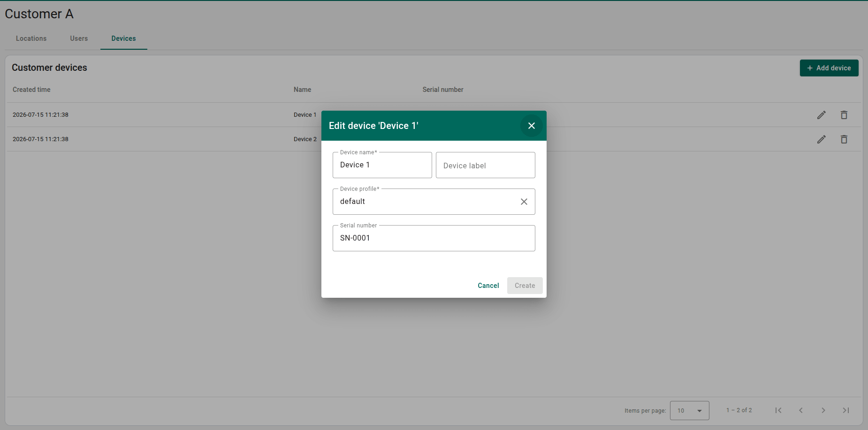Go to first page of devices

778,410
